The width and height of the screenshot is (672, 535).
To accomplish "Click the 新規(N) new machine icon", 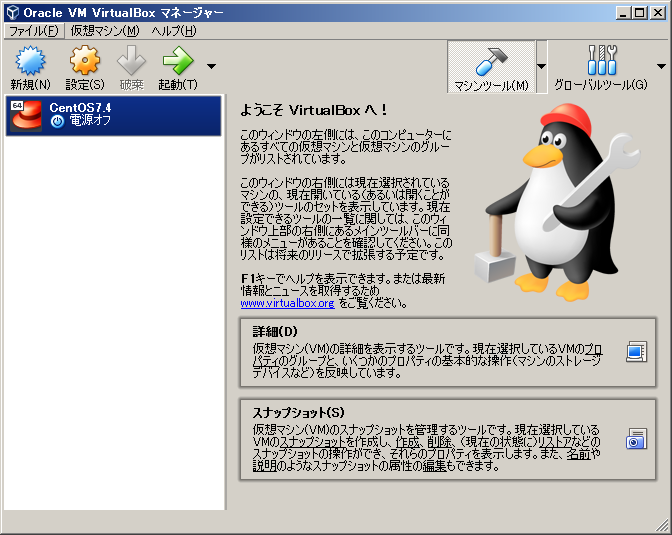I will tap(30, 61).
